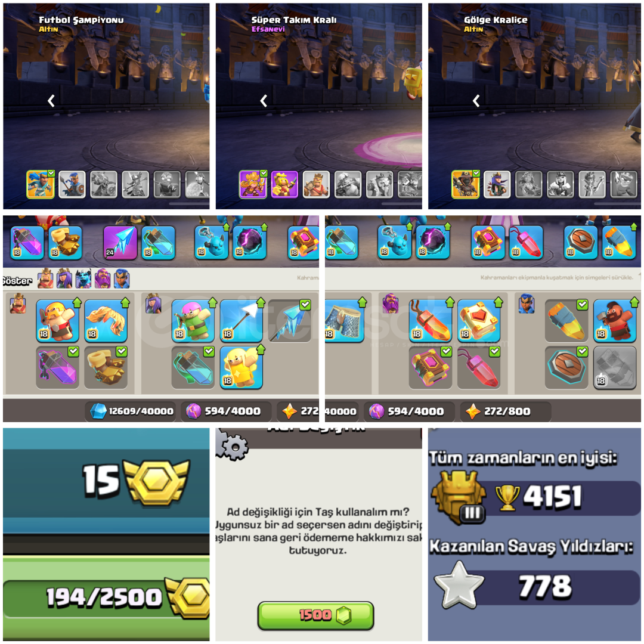
Task: Choose the orange Vampstache mustache equipment
Action: (x=106, y=321)
